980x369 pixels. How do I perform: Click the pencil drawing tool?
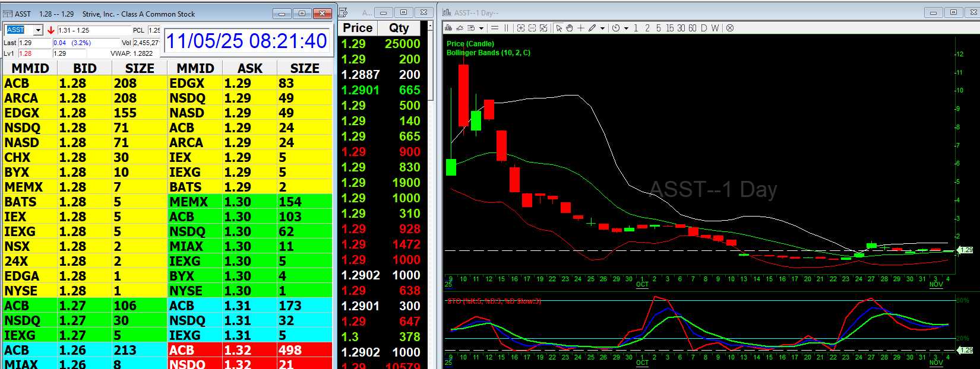(x=592, y=28)
